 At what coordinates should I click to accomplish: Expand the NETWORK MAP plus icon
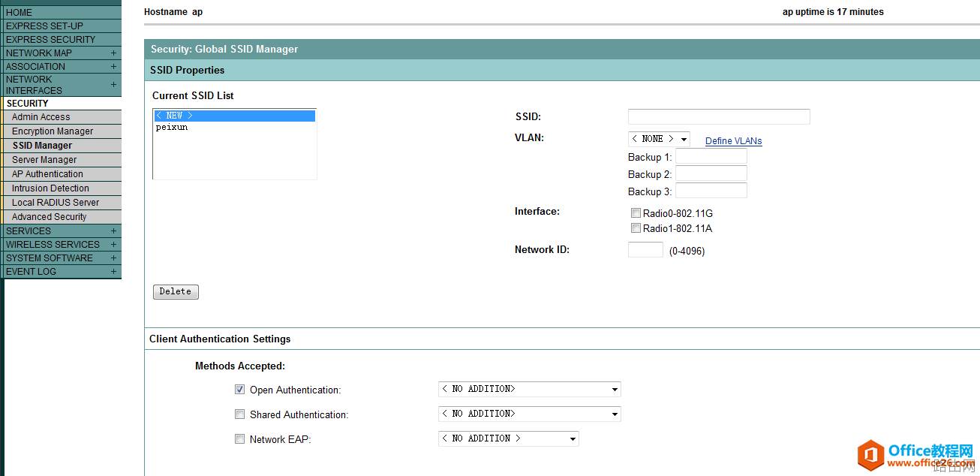113,53
